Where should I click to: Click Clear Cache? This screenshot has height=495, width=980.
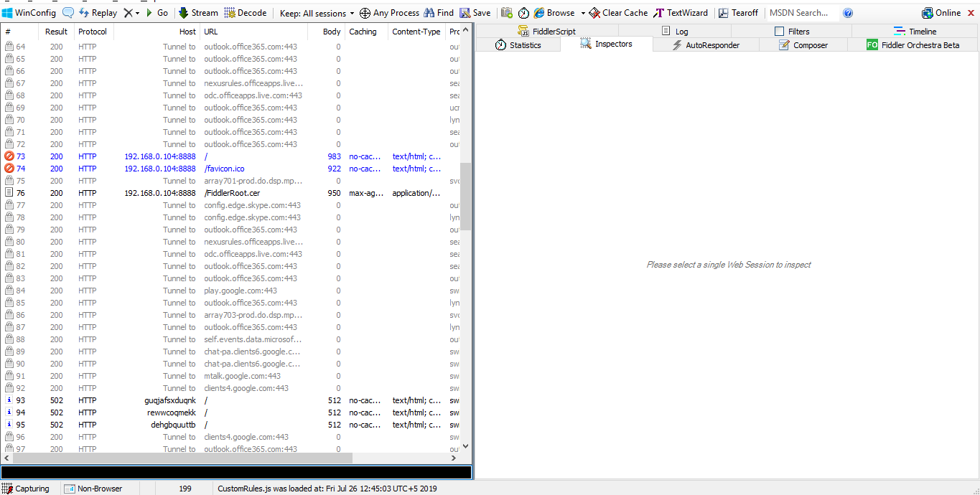(x=618, y=13)
